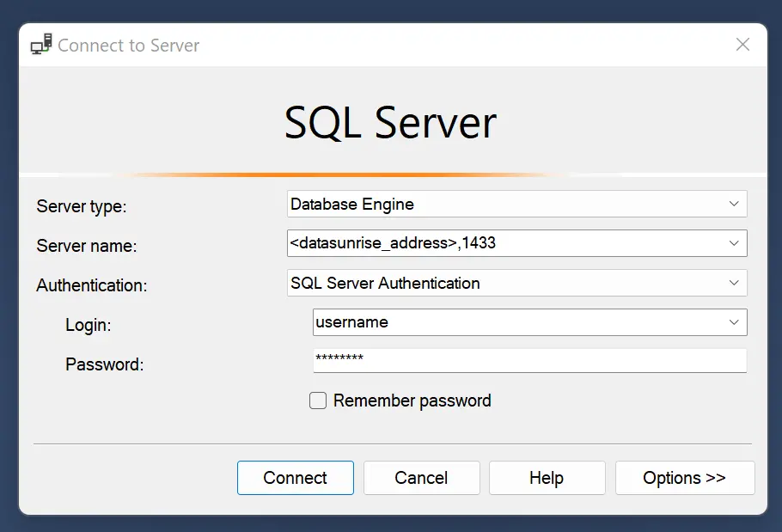Click into the Login field text 'username'
Viewport: 782px width, 532px height.
tap(351, 322)
